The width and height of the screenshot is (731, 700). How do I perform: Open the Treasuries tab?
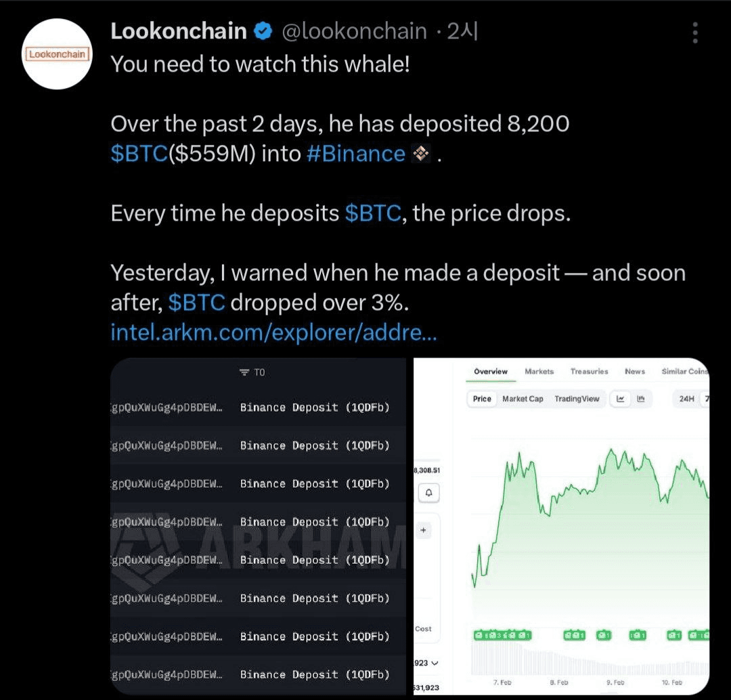[x=589, y=372]
